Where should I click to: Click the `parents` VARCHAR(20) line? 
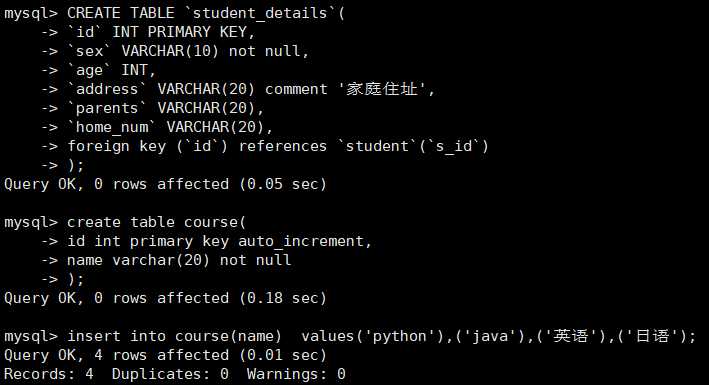(165, 108)
